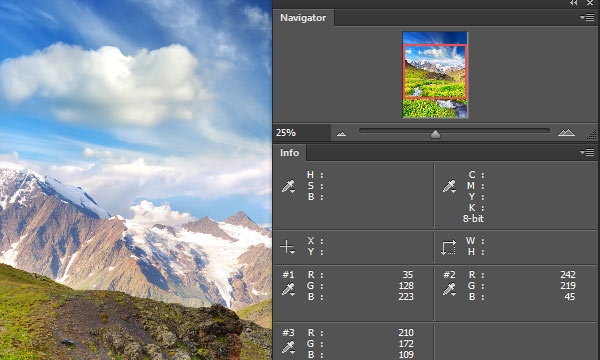Screen dimensions: 600x360
Task: Click the Navigator zoom slider handle
Action: click(x=435, y=134)
